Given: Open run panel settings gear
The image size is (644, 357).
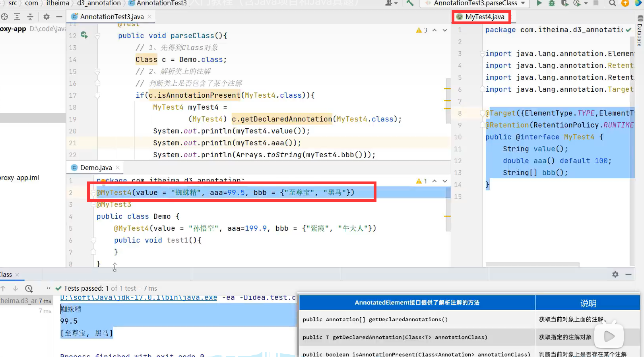Looking at the screenshot, I should coord(615,274).
